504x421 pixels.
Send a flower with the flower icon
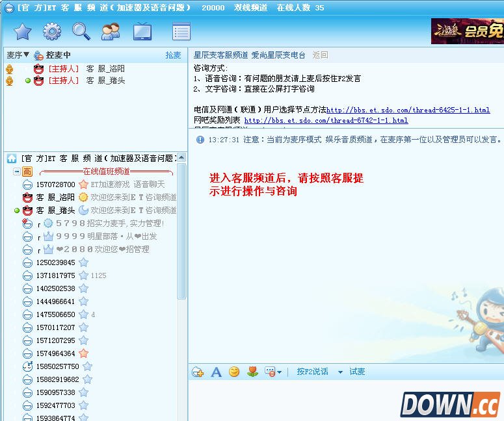tap(252, 372)
